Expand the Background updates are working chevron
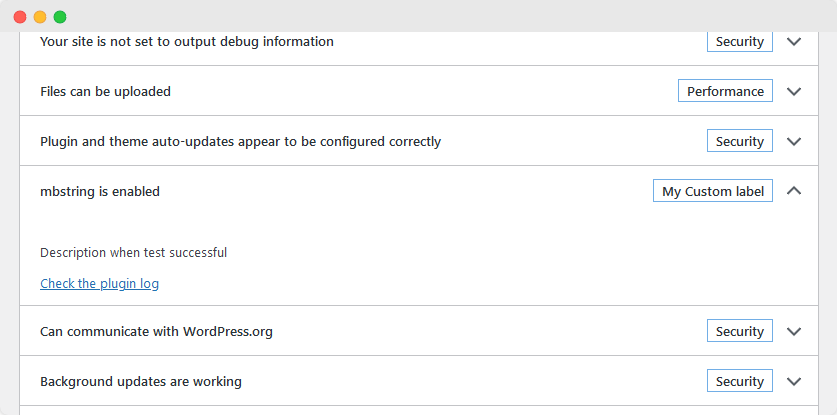Viewport: 837px width, 415px height. [794, 381]
